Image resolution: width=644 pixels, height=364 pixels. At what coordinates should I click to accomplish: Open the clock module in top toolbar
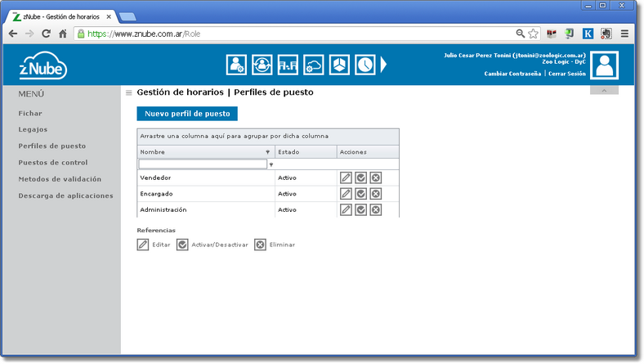365,65
